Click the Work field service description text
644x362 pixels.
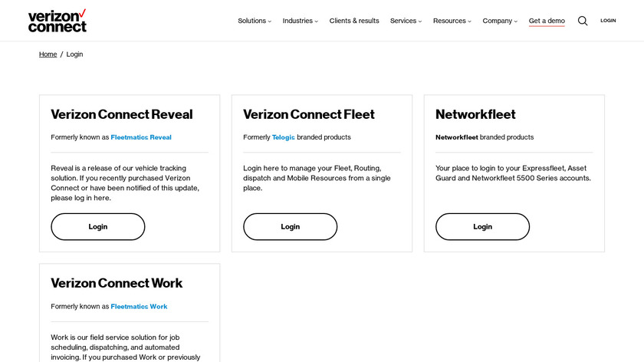pyautogui.click(x=126, y=347)
